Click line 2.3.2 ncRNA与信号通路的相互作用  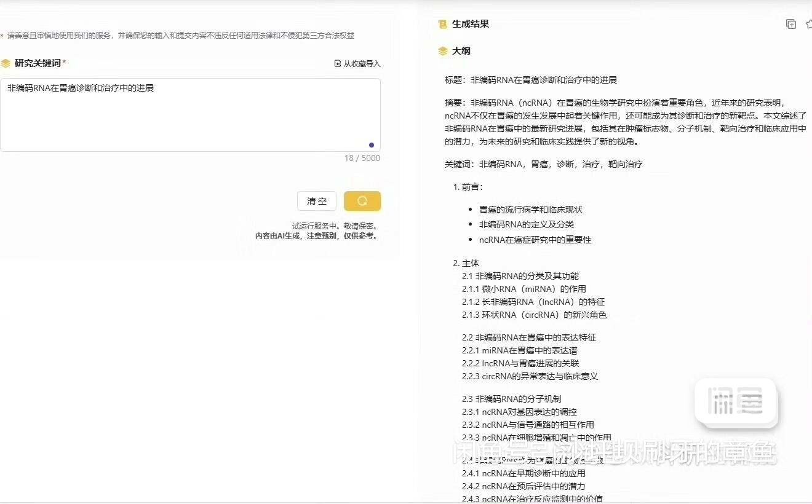point(528,425)
